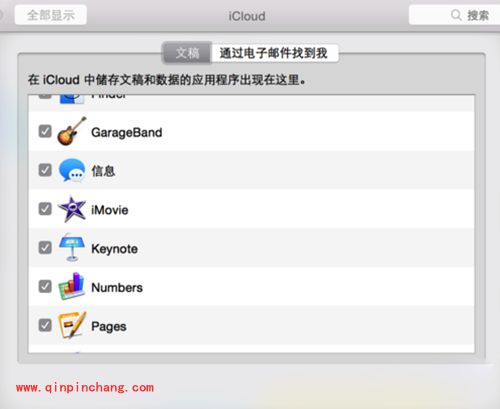Select the iMovie row label

(110, 210)
